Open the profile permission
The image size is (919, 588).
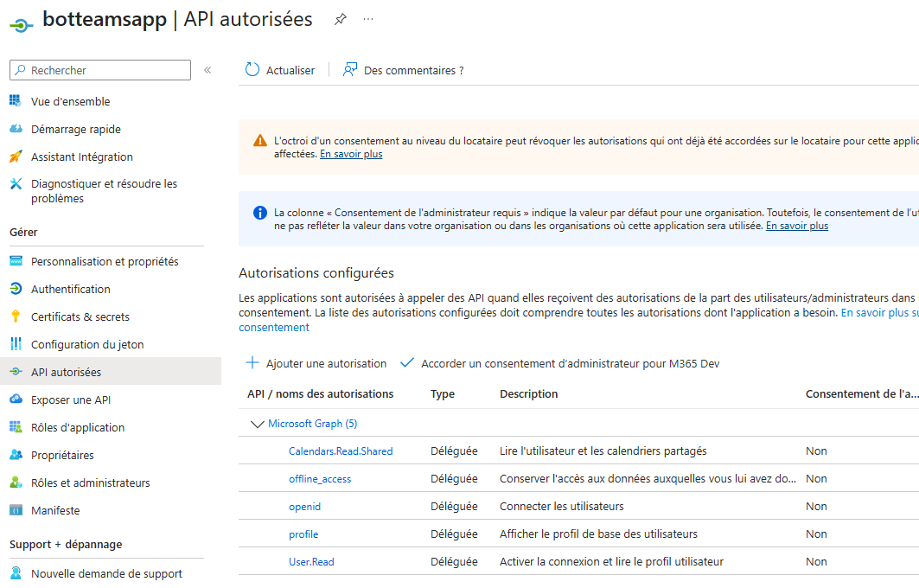(x=303, y=534)
